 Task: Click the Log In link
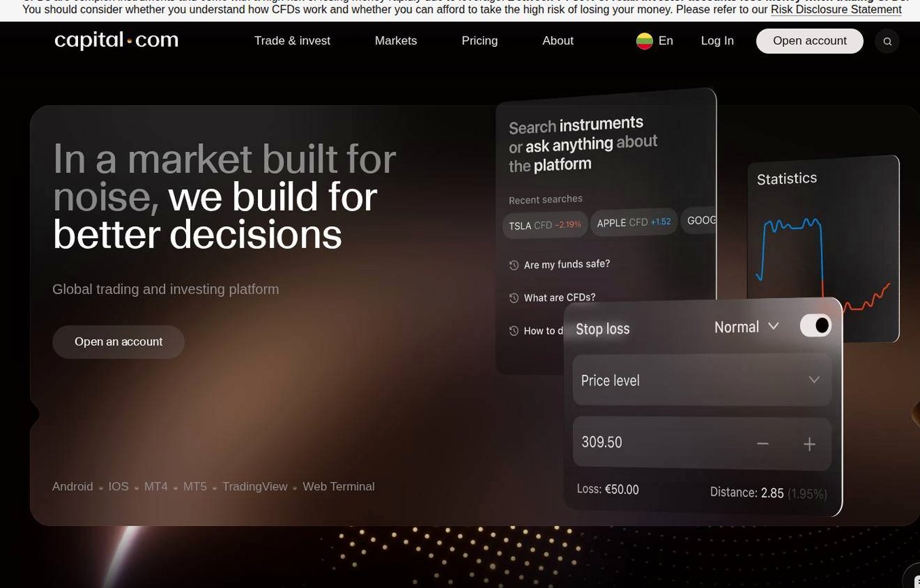point(717,41)
